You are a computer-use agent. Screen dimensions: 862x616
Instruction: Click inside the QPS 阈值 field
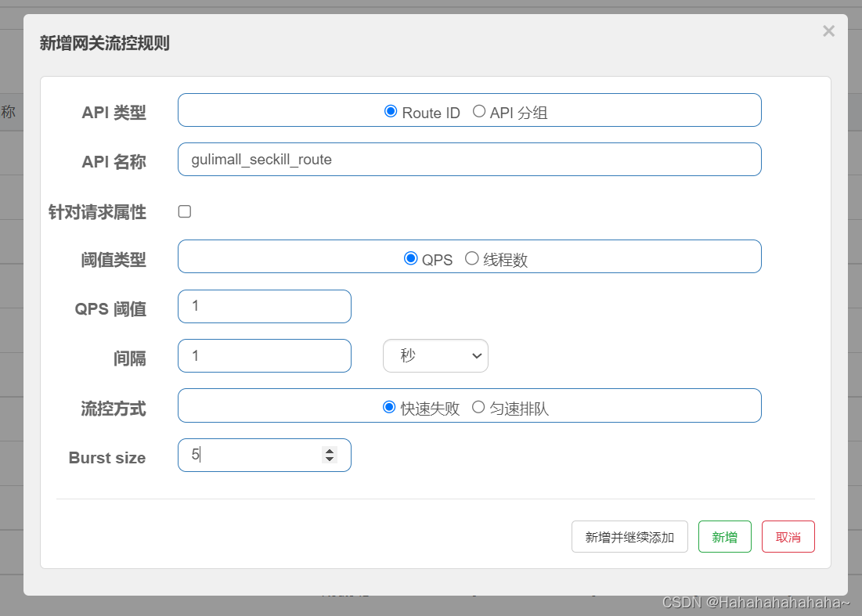(x=264, y=306)
